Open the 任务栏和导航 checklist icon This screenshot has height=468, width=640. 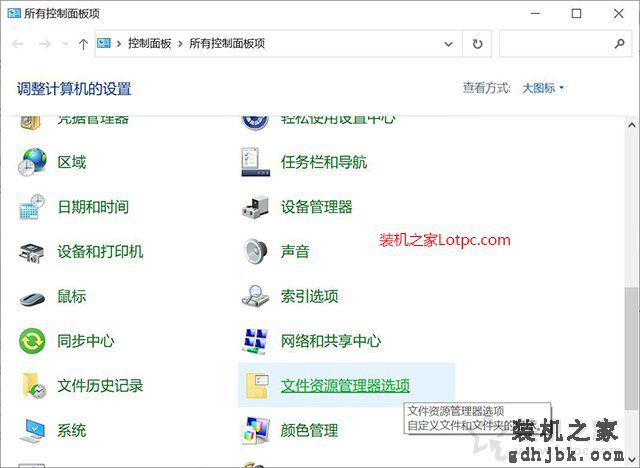tap(256, 162)
